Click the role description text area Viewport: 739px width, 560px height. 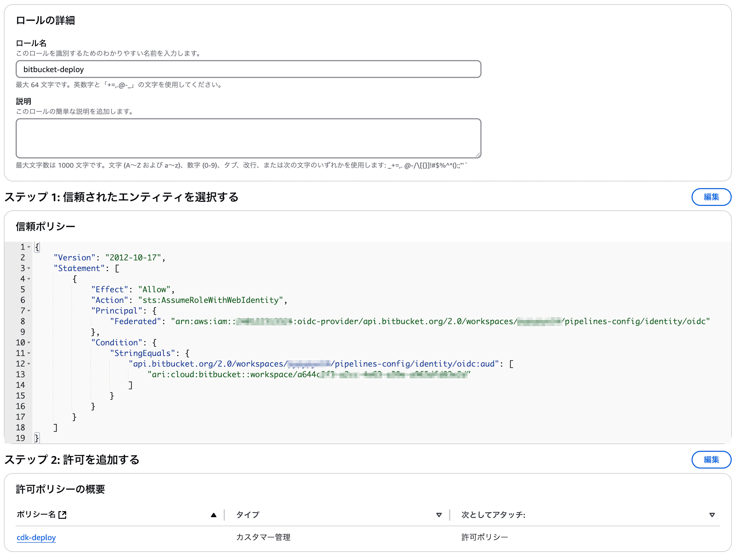(248, 138)
